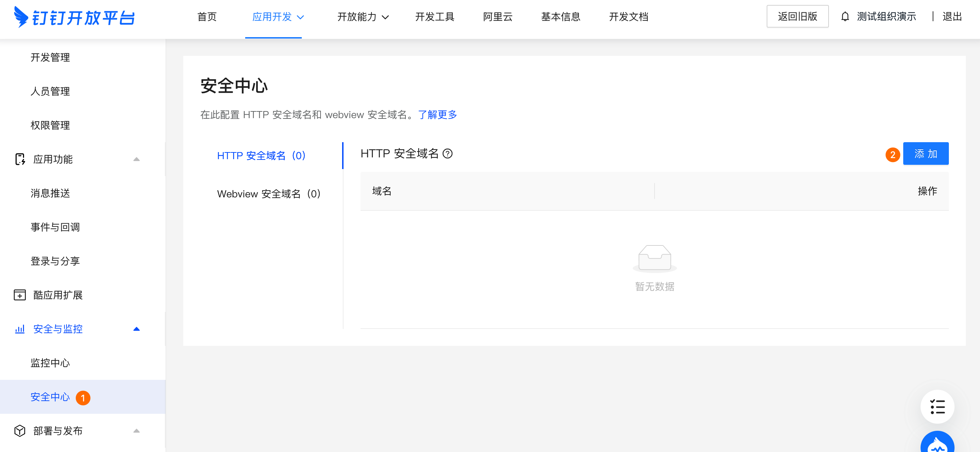The image size is (980, 452).
Task: Collapse the 应用功能 section arrow
Action: [x=137, y=159]
